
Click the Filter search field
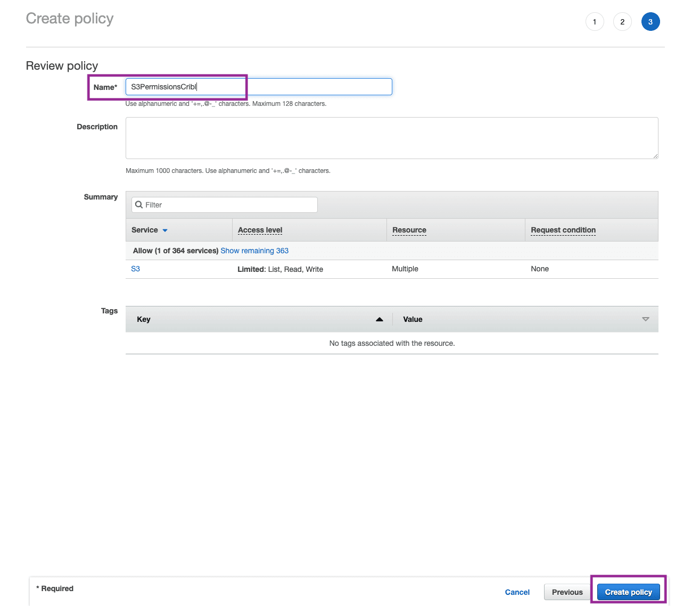(229, 205)
